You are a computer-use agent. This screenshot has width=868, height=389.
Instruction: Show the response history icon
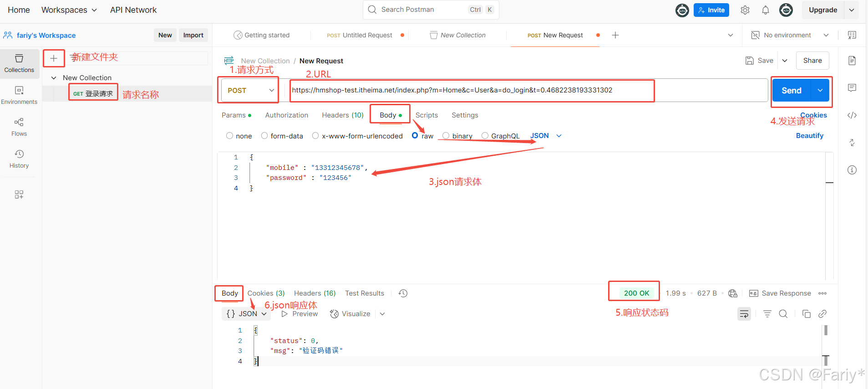tap(403, 293)
